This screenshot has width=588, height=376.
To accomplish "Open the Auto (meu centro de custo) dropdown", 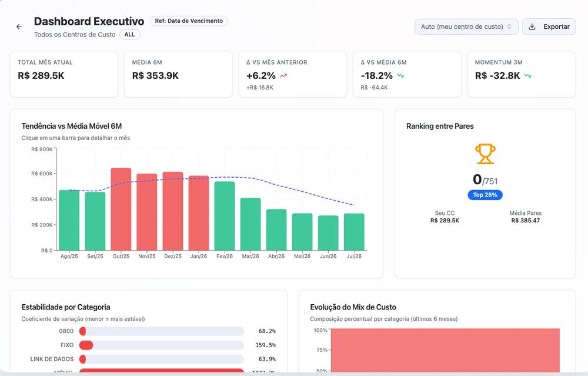I will point(466,26).
